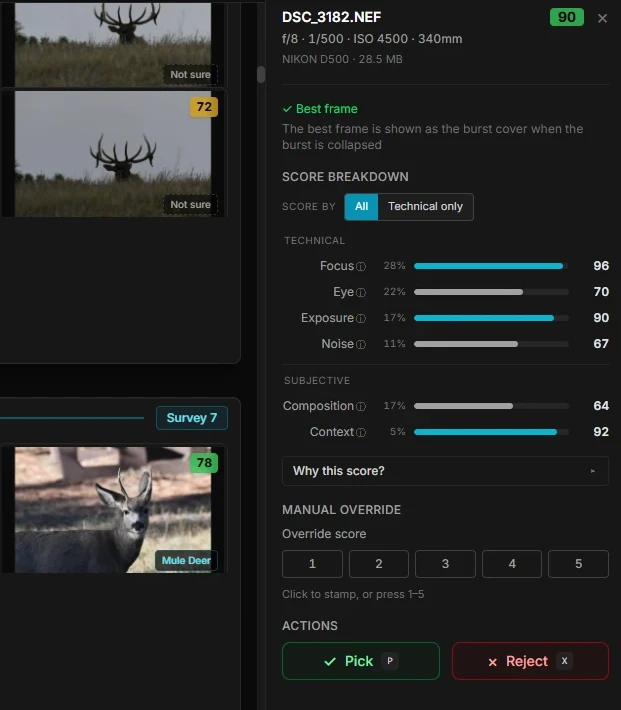621x710 pixels.
Task: Click the Mule Deer species tag
Action: (x=186, y=561)
